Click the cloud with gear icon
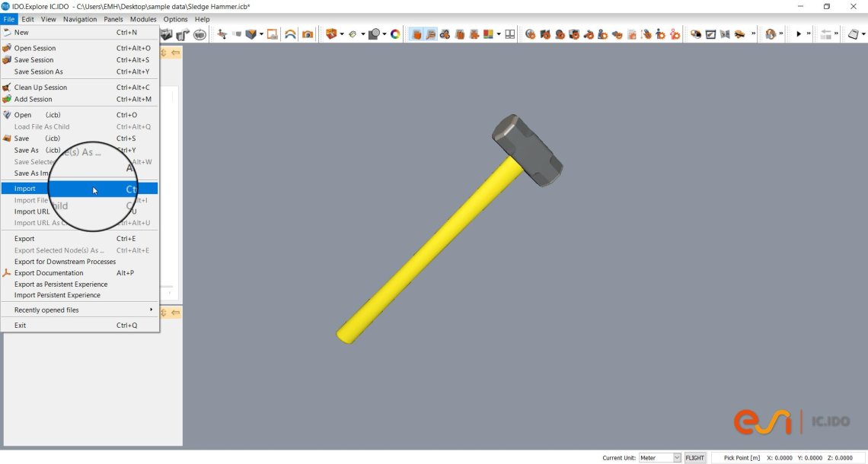 (x=617, y=34)
